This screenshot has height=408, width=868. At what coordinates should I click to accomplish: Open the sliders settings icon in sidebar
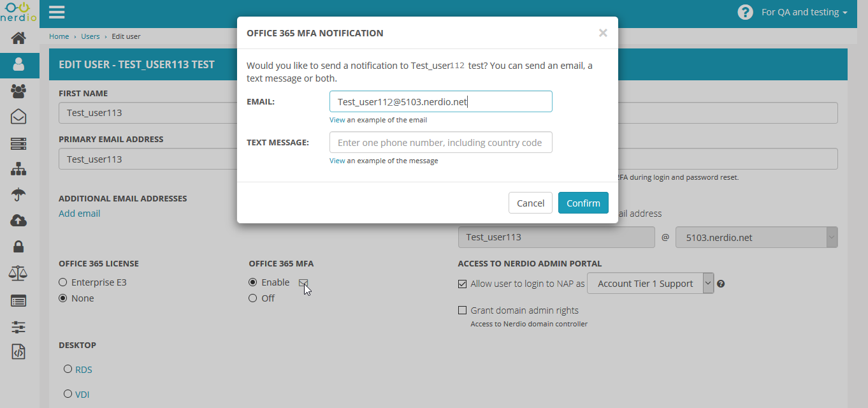(18, 327)
